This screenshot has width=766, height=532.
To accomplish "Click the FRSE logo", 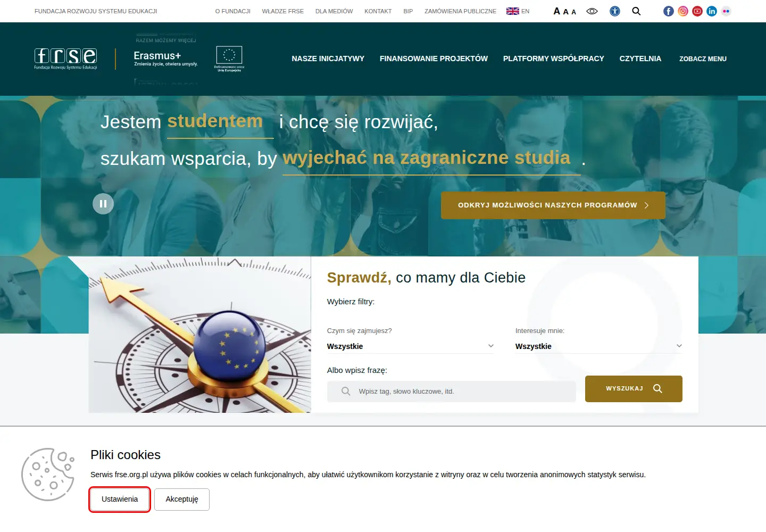I will (66, 59).
